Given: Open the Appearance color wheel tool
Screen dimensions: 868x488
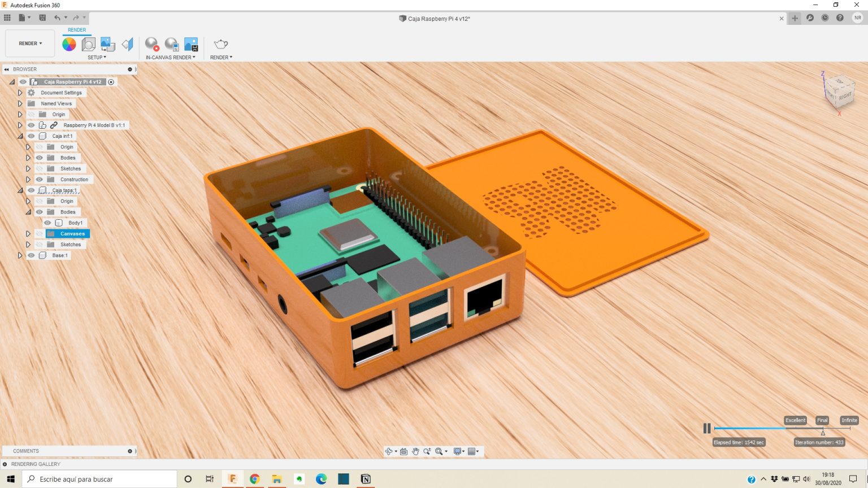Looking at the screenshot, I should click(x=69, y=44).
